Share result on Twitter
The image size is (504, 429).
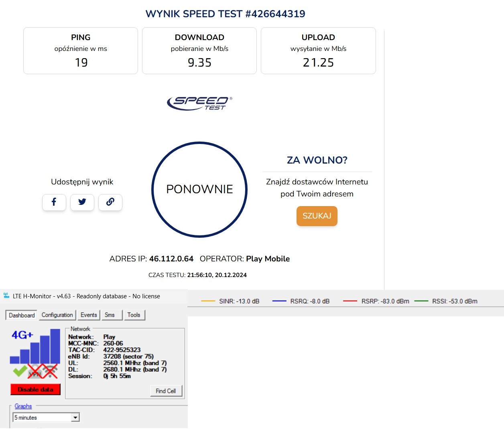[x=82, y=202]
